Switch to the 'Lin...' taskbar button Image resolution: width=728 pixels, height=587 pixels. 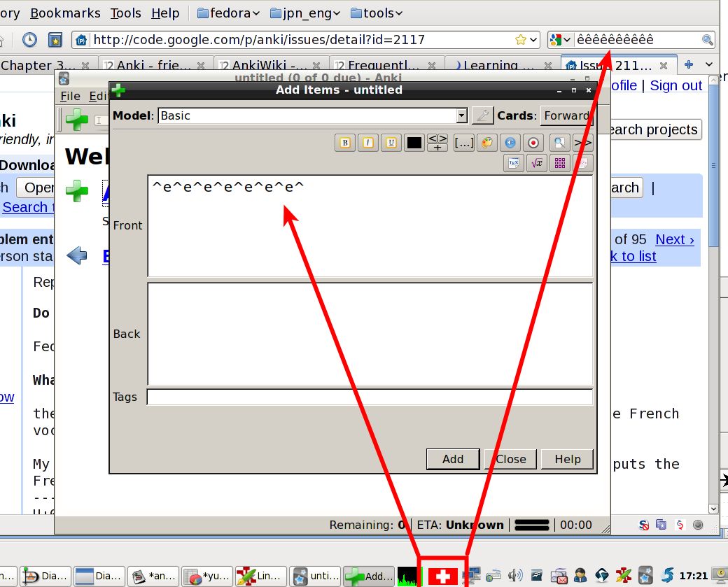(261, 577)
